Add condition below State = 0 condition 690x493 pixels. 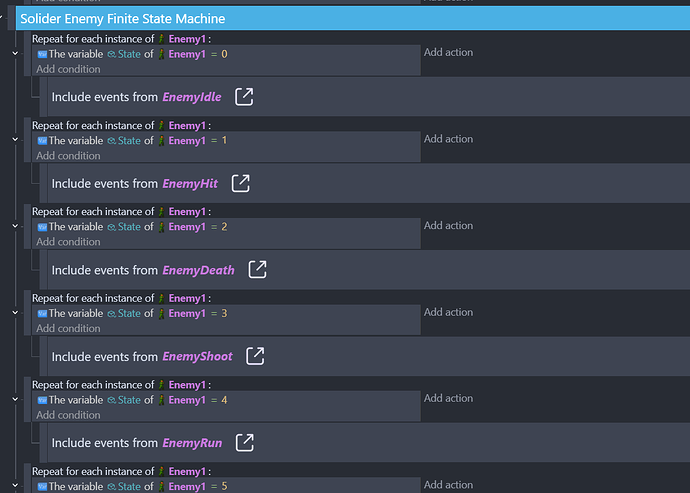pos(68,69)
